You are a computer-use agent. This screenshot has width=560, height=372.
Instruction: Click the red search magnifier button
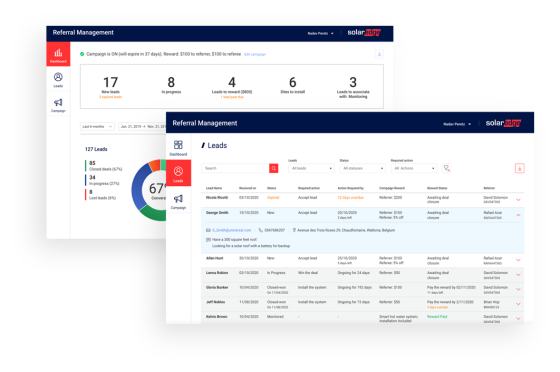click(274, 168)
